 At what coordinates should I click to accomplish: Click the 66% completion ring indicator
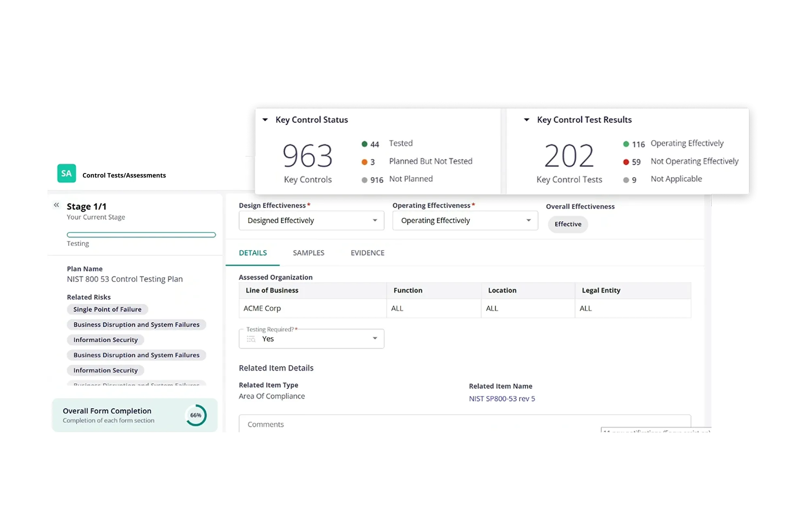click(196, 415)
